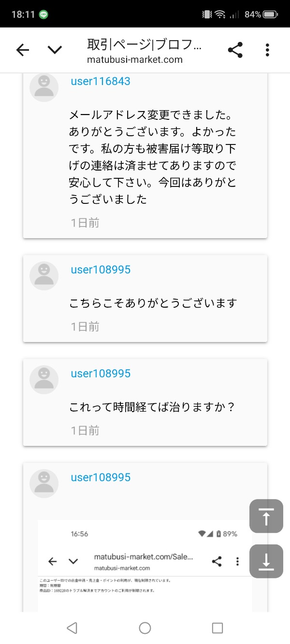This screenshot has height=644, width=290.
Task: Tap the share icon in top bar
Action: [235, 50]
